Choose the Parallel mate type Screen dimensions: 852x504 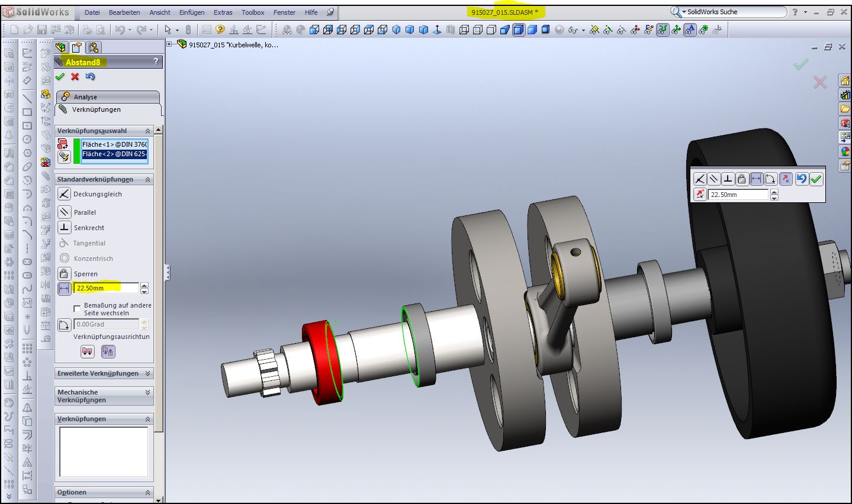65,212
